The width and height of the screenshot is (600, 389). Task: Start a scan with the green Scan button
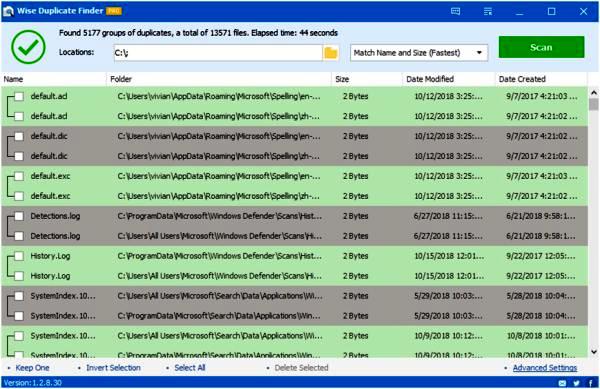[x=541, y=47]
